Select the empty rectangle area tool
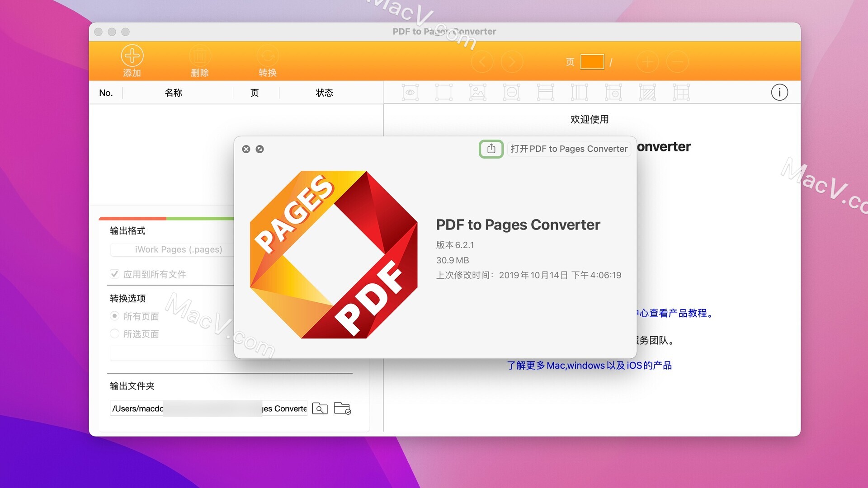The image size is (868, 488). point(444,92)
